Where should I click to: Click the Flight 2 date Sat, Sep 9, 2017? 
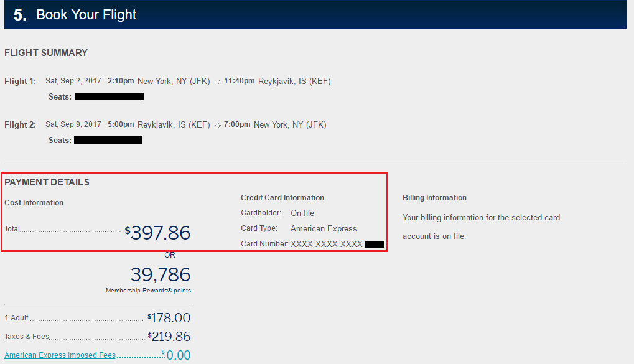pos(73,124)
